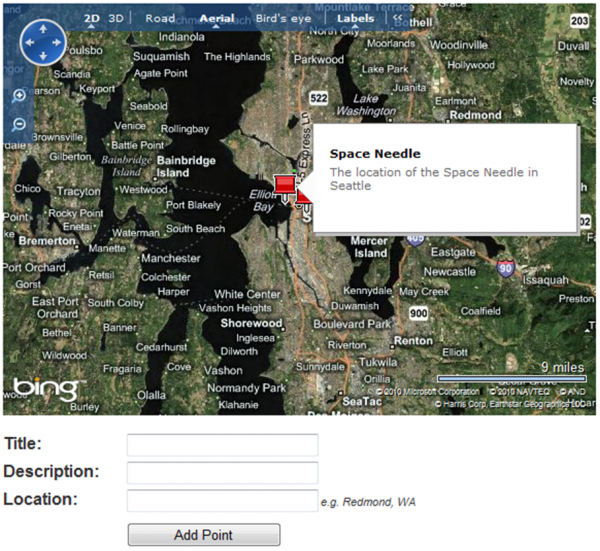Click the 9 miles scale bar
The image size is (600, 551).
click(512, 378)
